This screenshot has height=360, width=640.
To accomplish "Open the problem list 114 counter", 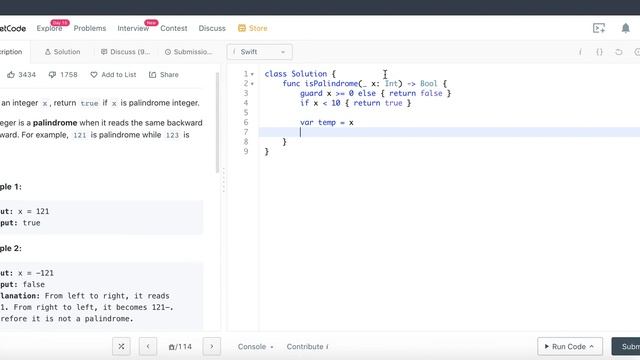I will [x=180, y=347].
